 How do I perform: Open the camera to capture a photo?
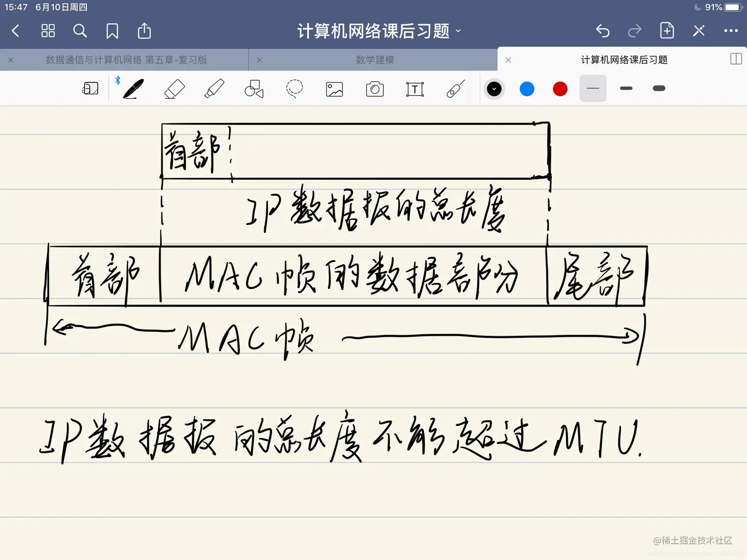click(374, 89)
